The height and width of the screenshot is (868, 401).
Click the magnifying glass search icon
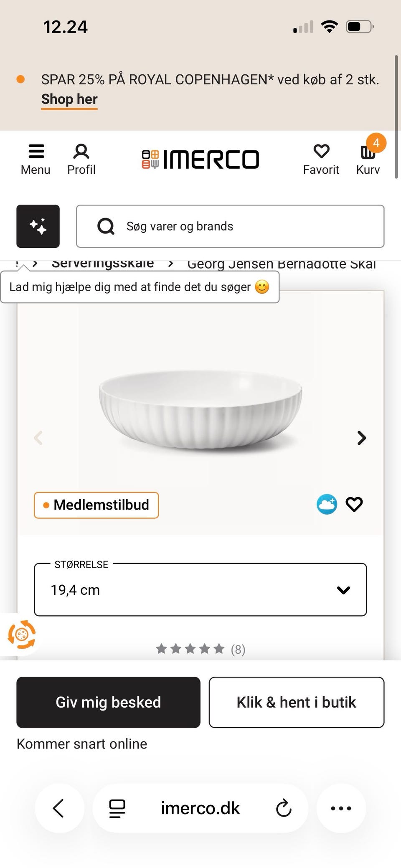pyautogui.click(x=106, y=226)
